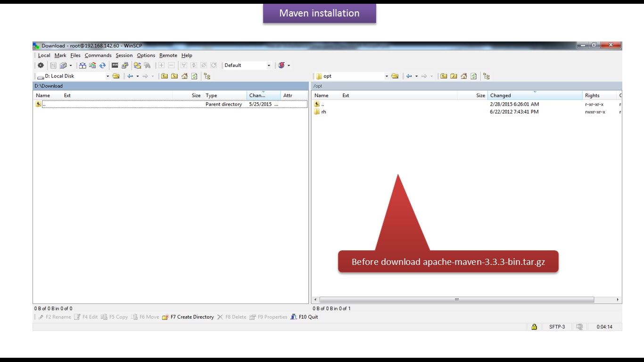Open in PuTTY icon in toolbar

124,66
